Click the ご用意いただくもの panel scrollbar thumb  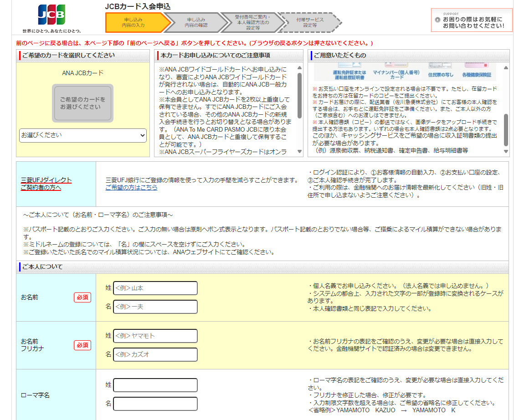505,130
